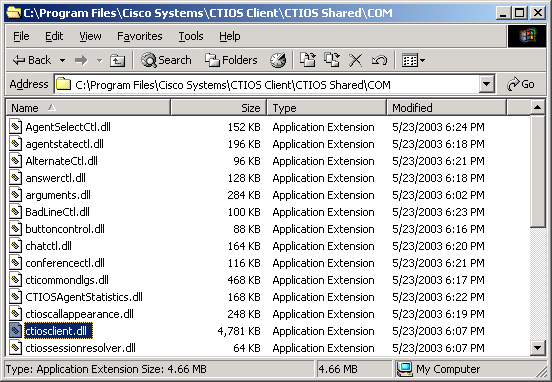Screen dimensions: 552x382
Task: Minimize the Explorer window
Action: pos(504,13)
